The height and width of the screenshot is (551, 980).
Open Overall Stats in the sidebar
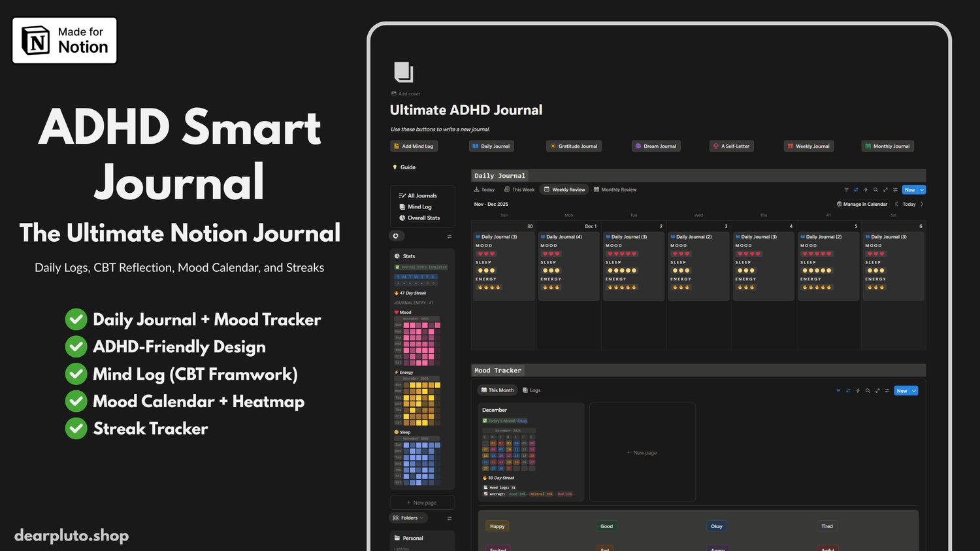(x=419, y=218)
